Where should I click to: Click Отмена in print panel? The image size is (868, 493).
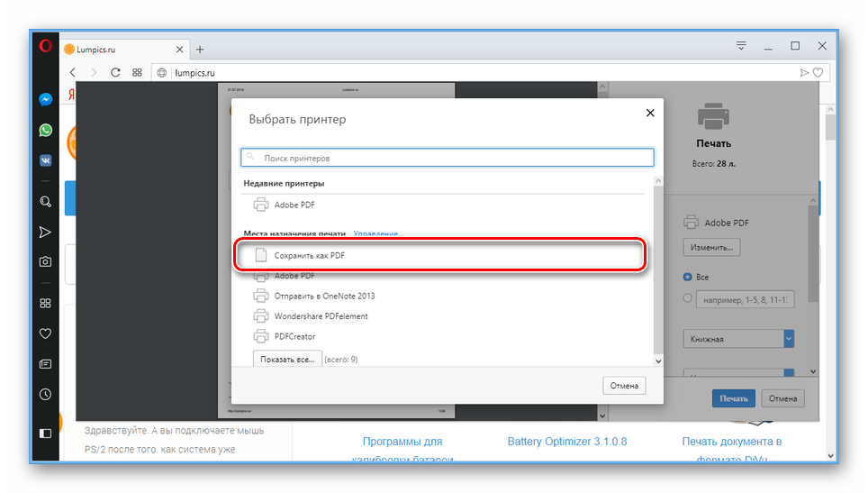[782, 398]
